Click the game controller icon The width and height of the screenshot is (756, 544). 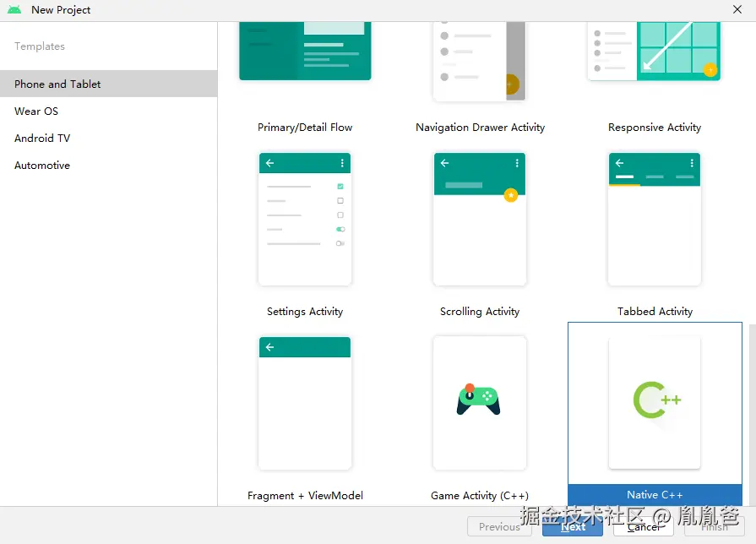(478, 400)
